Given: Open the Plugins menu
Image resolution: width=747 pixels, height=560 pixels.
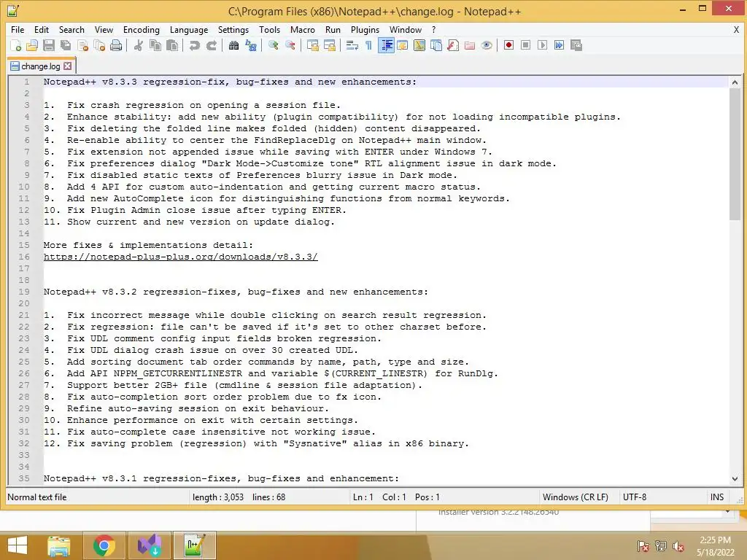Looking at the screenshot, I should 365,29.
